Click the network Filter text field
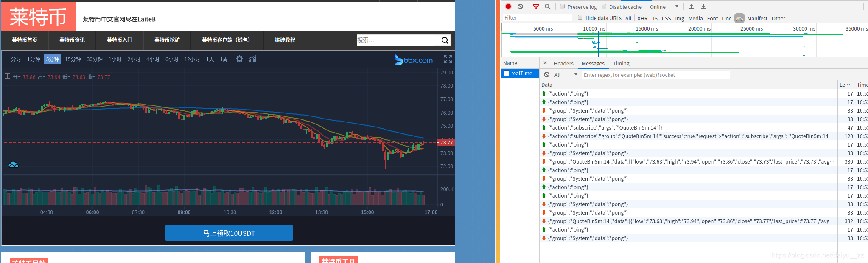Image resolution: width=868 pixels, height=263 pixels. pos(537,18)
